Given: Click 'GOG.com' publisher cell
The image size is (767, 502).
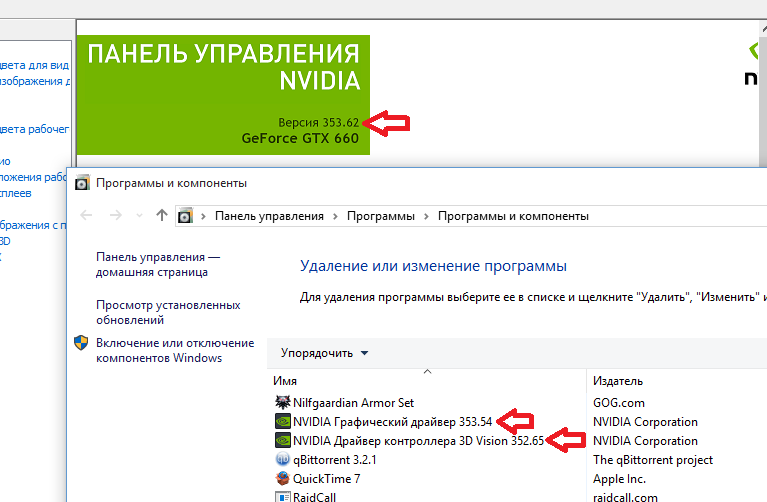Looking at the screenshot, I should click(619, 403).
